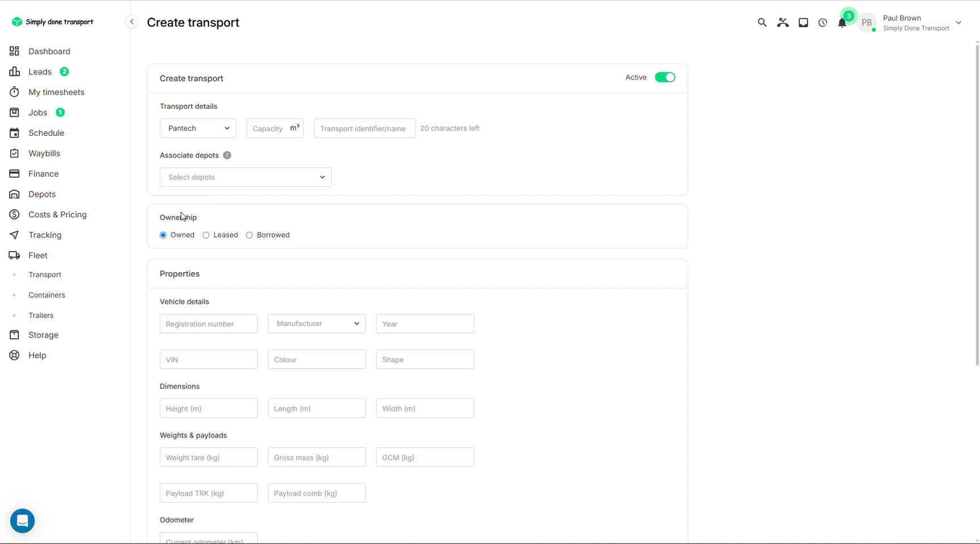Open the Select depots dropdown
The height and width of the screenshot is (544, 980).
[x=246, y=177]
